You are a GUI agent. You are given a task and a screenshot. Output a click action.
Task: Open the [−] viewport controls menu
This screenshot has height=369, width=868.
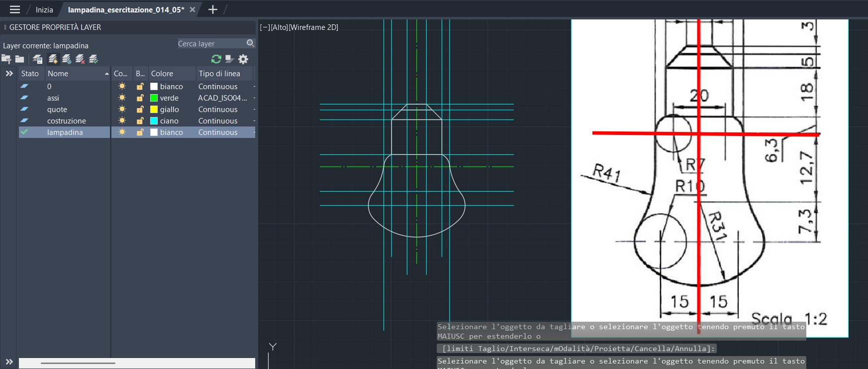(x=265, y=27)
